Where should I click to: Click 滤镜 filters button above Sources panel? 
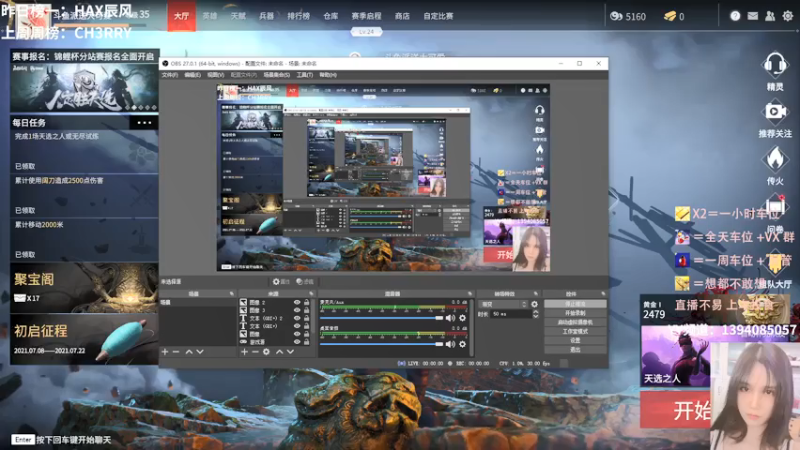tap(305, 282)
